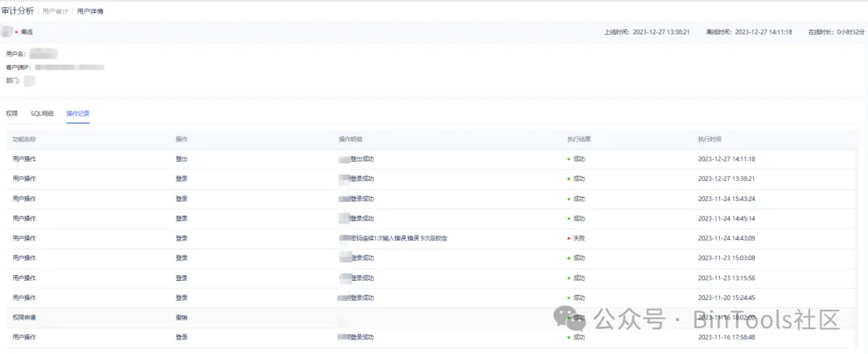Open the SQL明细 tab
Image resolution: width=868 pixels, height=354 pixels.
click(42, 113)
